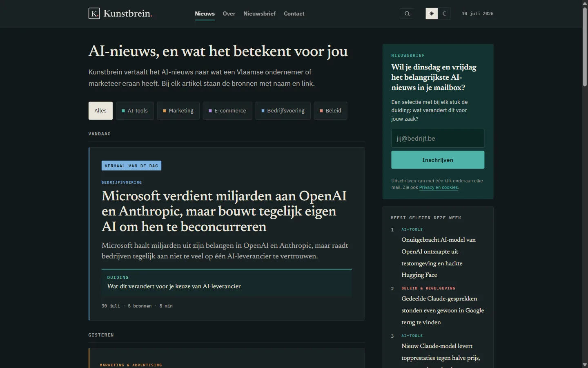Screen dimensions: 588x368
Task: Open the Microsoft verdient miljarden headline
Action: tap(224, 211)
